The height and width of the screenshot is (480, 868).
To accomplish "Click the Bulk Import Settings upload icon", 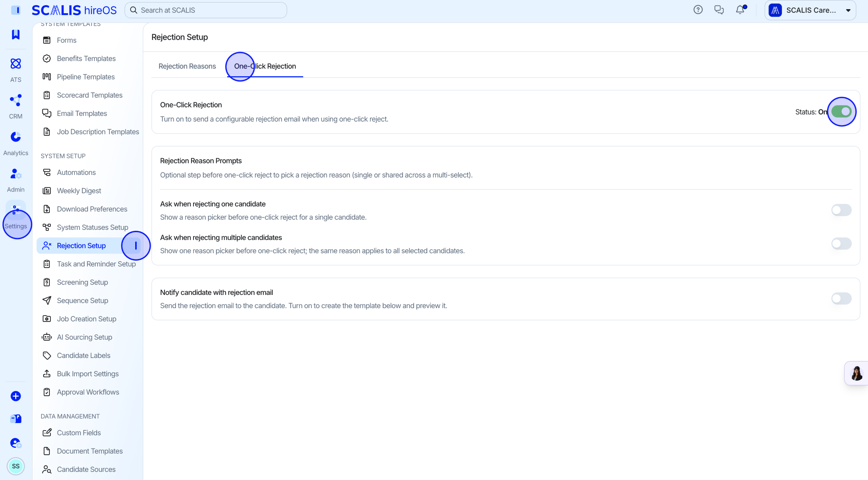I will coord(47,374).
